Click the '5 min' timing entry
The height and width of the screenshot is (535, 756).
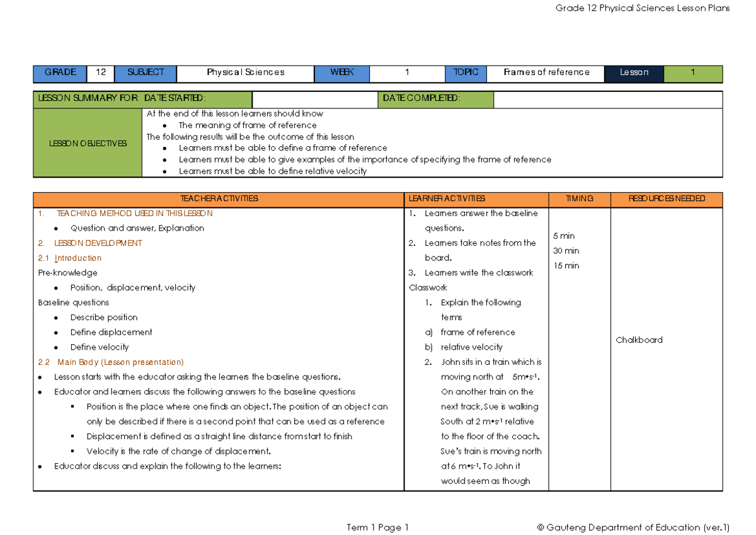tap(564, 236)
